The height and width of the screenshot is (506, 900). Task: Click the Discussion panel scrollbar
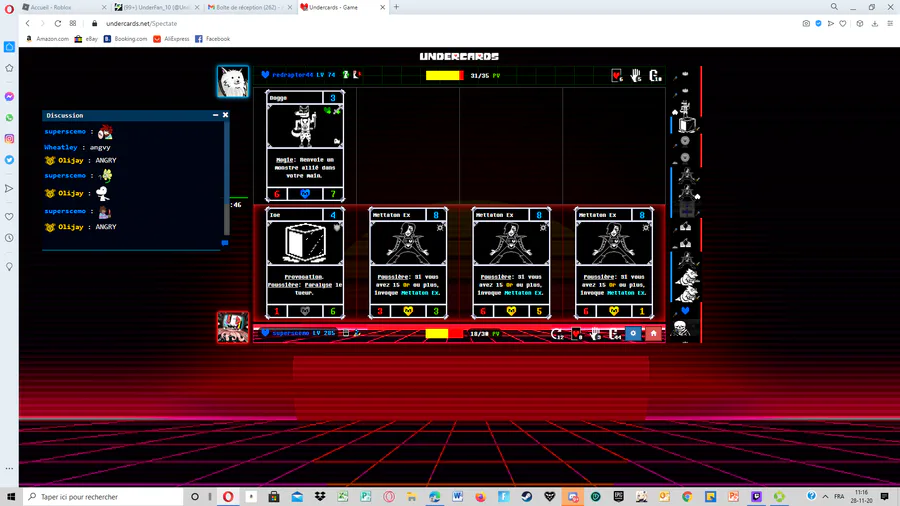227,178
